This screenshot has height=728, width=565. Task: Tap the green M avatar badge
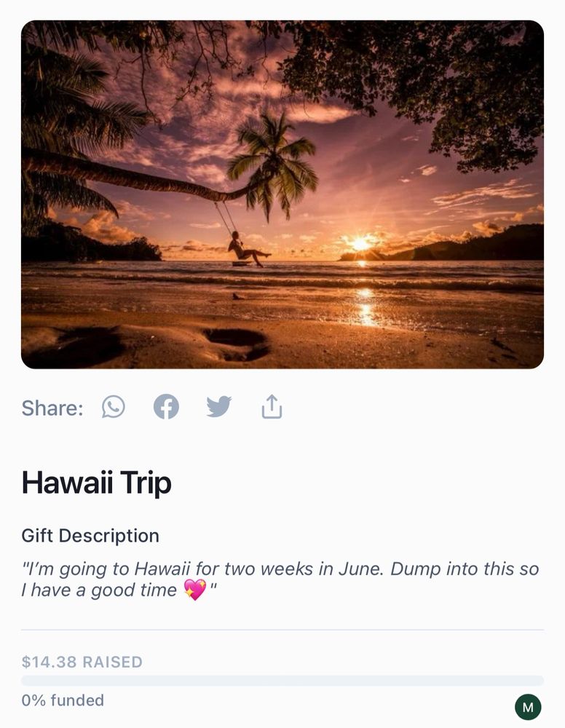(528, 707)
